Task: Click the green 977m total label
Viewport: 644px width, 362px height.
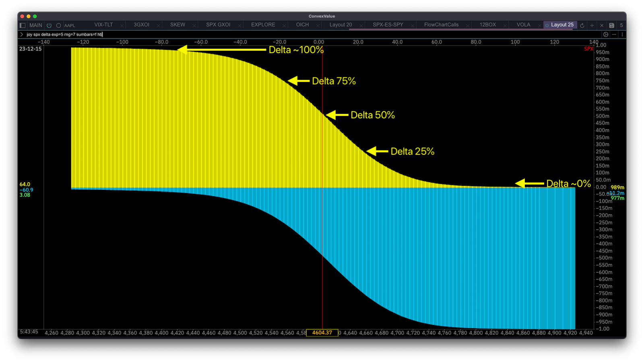Action: coord(617,198)
